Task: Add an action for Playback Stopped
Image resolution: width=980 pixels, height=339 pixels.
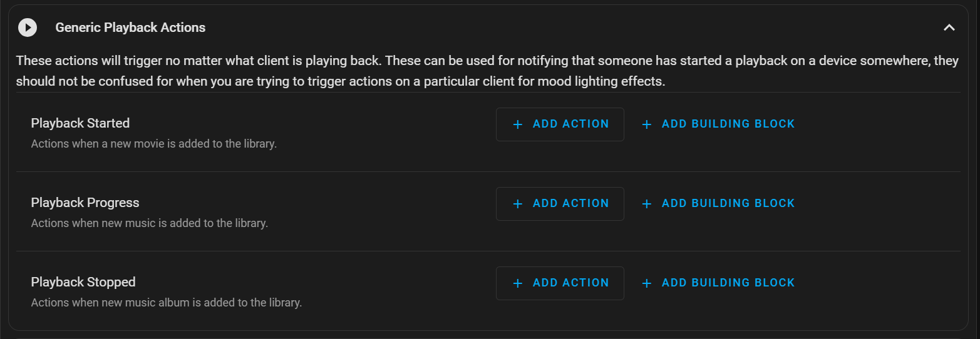Action: 560,283
